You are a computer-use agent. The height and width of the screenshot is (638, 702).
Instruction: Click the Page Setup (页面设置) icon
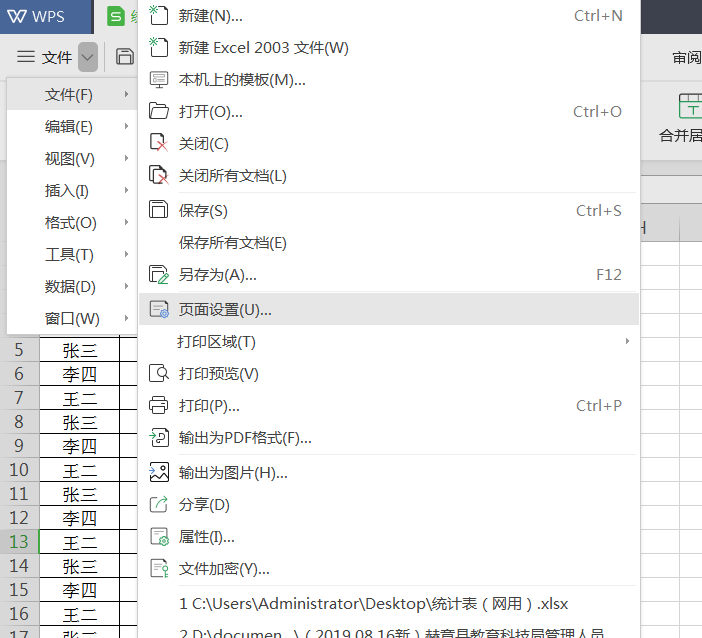(158, 309)
